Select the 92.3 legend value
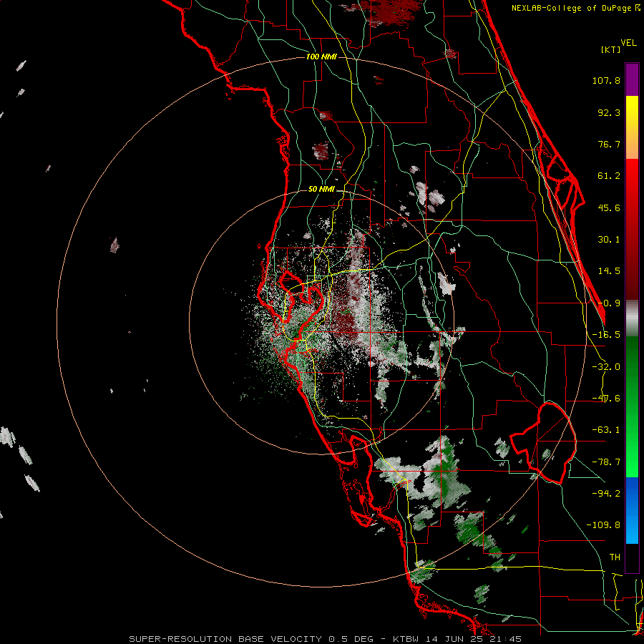The width and height of the screenshot is (644, 644). pos(609,112)
